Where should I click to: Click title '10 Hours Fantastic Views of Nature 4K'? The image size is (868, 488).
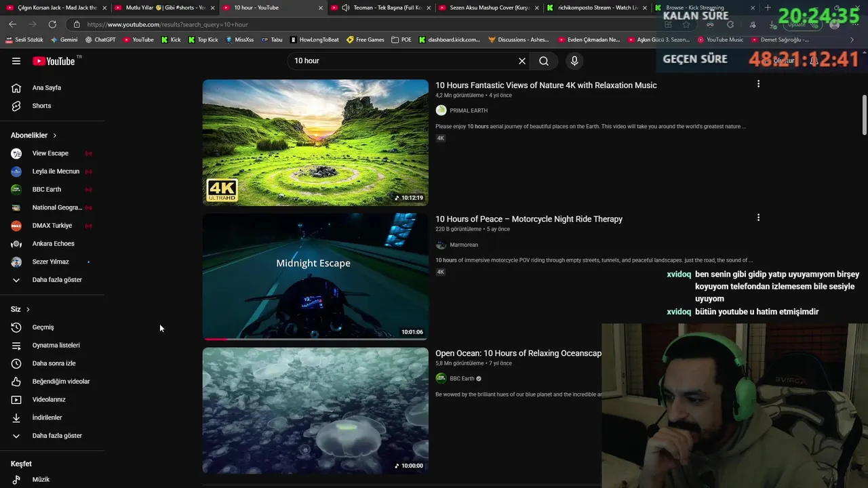coord(546,85)
